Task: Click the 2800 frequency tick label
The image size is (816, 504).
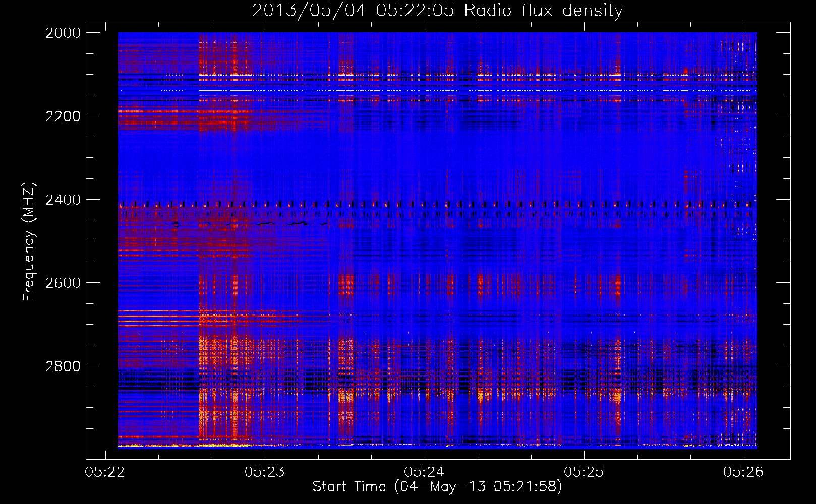Action: (63, 366)
